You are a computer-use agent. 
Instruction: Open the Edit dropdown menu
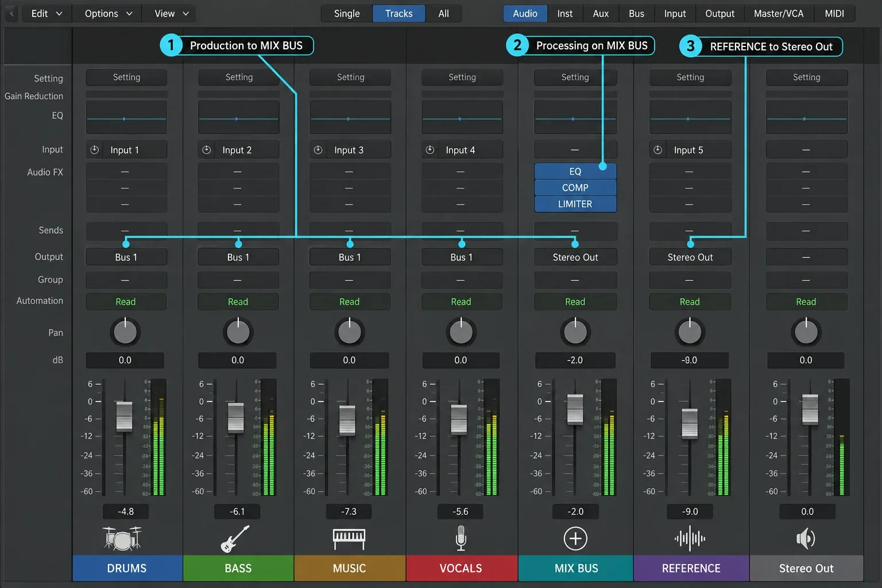pyautogui.click(x=47, y=13)
